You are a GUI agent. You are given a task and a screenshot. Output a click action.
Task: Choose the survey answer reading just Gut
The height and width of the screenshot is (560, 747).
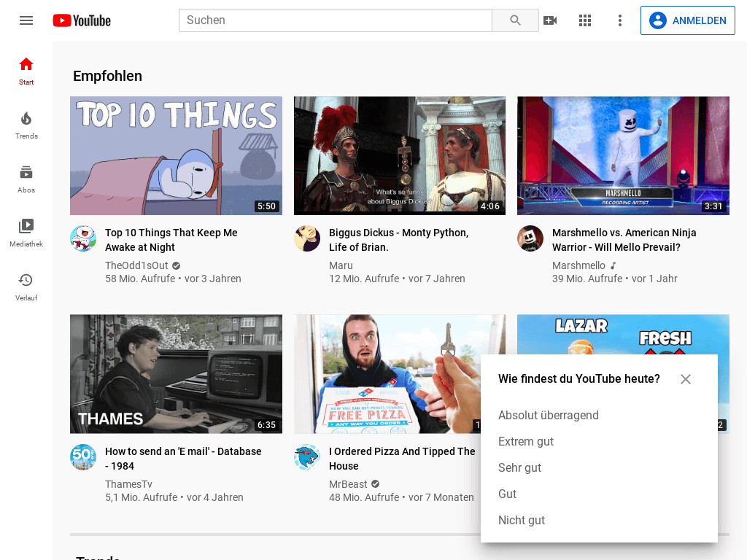point(508,494)
